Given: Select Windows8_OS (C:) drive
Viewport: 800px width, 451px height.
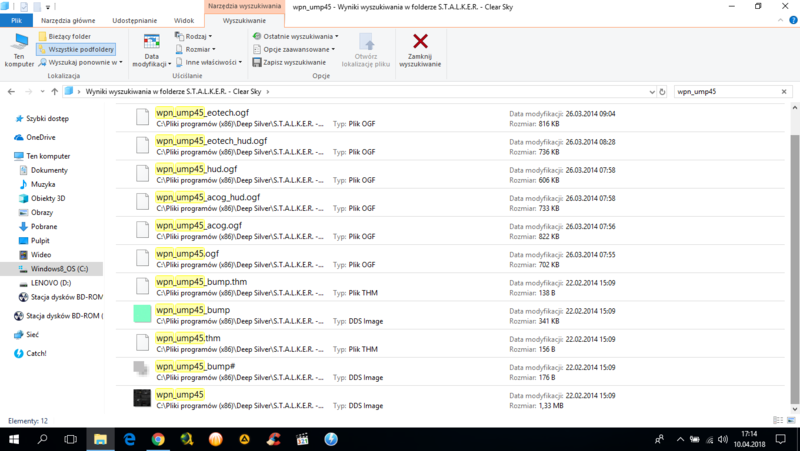Looking at the screenshot, I should click(x=51, y=269).
